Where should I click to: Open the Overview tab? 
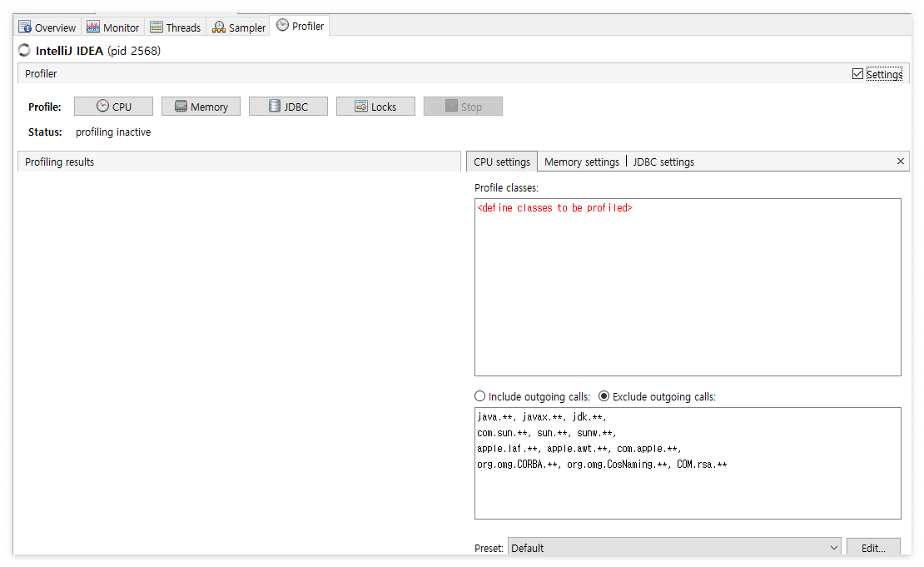coord(47,27)
